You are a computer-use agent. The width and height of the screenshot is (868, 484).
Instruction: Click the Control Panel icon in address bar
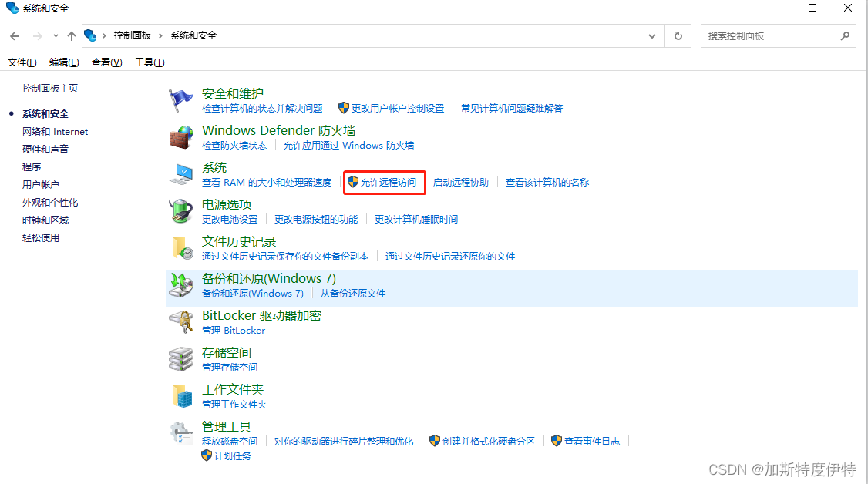90,35
